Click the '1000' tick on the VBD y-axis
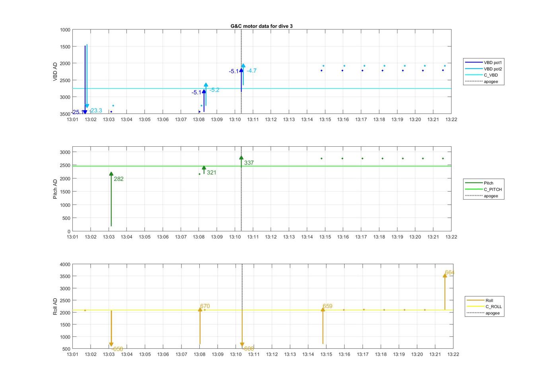This screenshot has height=392, width=557. coord(65,30)
